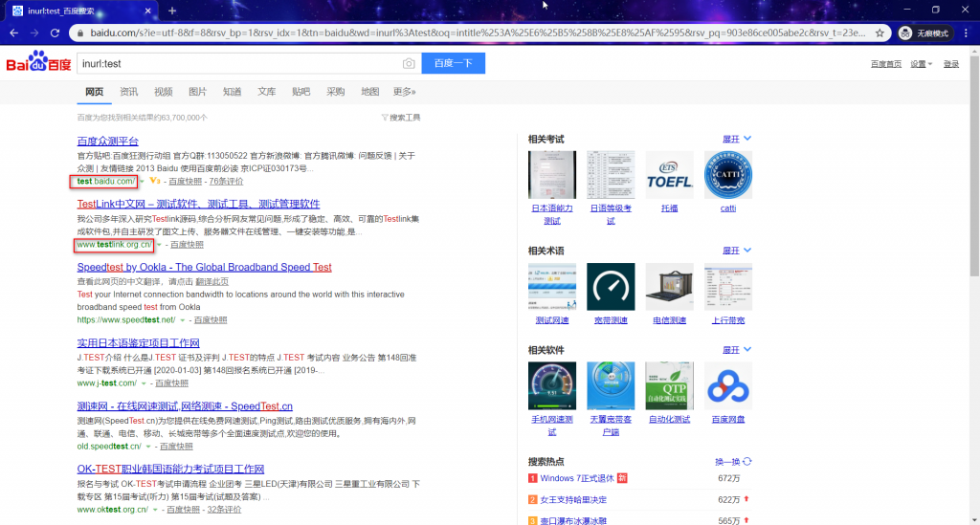The height and width of the screenshot is (525, 980).
Task: Switch to the 地图 tab
Action: click(370, 92)
